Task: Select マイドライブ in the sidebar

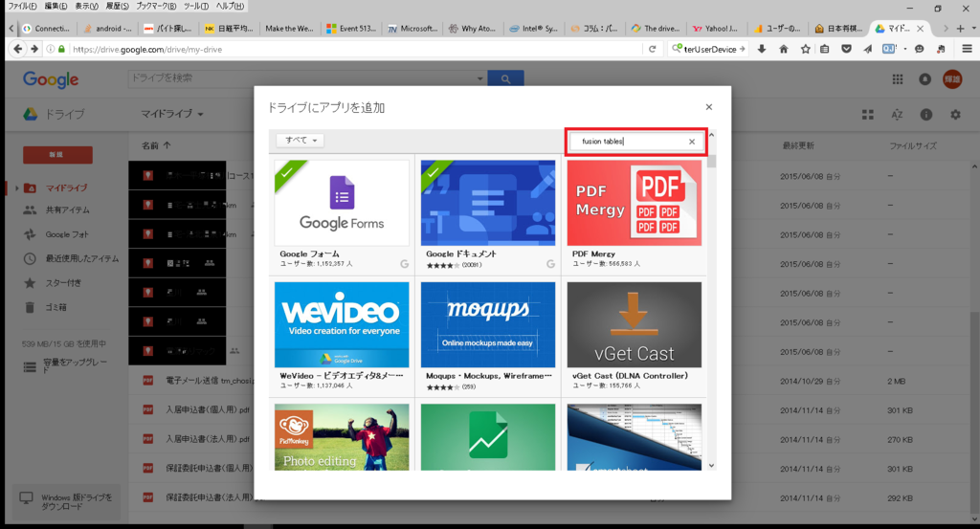Action: 66,188
